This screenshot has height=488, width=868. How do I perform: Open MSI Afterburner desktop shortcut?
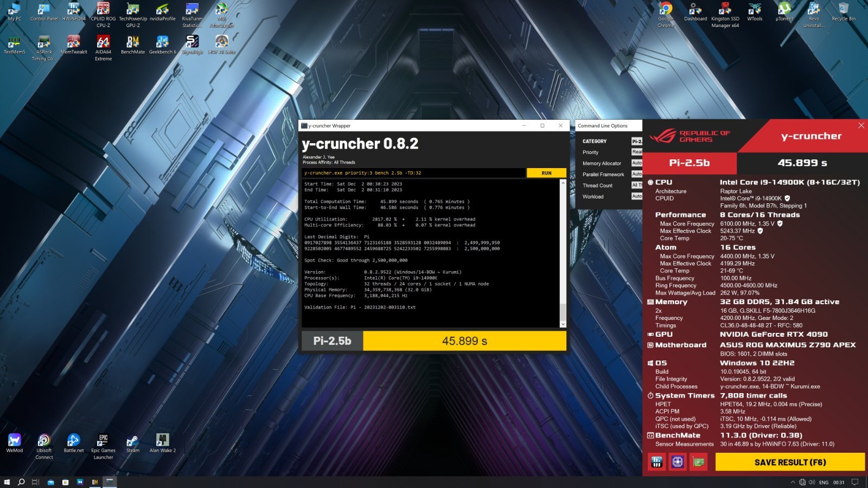tap(221, 15)
